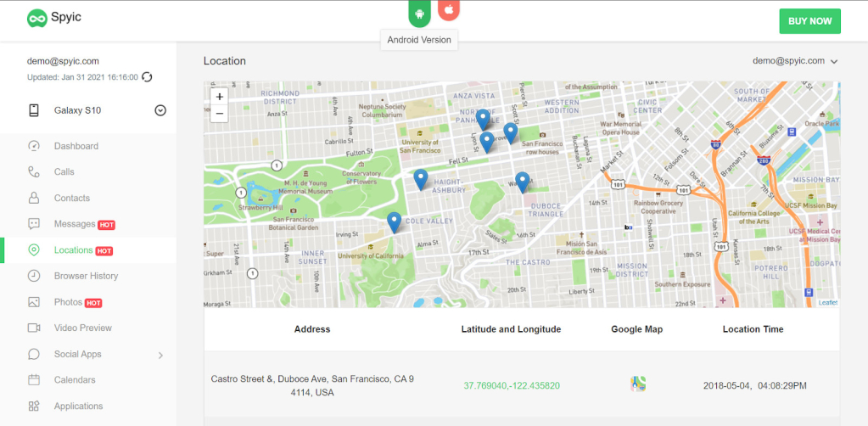Click the Galaxy S10 phone icon

pos(34,111)
